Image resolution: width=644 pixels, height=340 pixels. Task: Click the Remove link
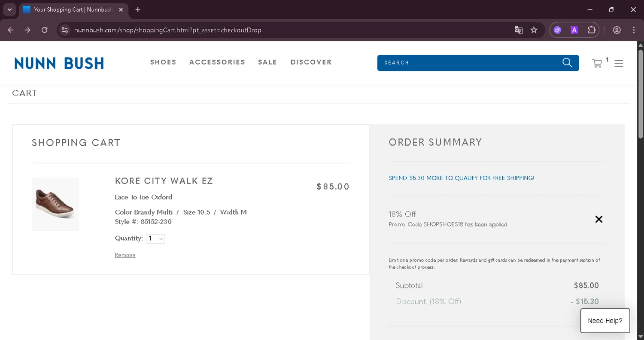coord(125,255)
